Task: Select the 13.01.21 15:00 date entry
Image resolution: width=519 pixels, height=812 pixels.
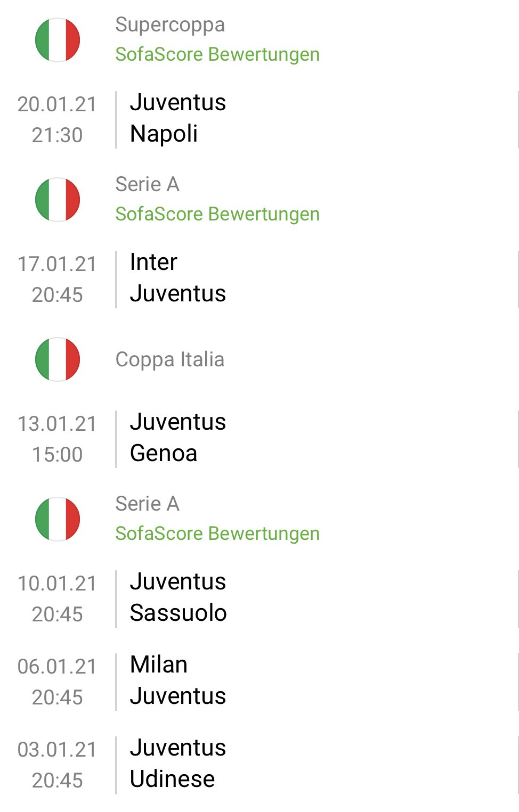Action: [57, 439]
